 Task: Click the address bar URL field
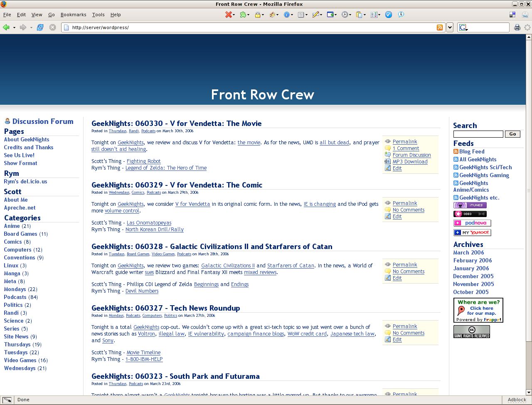[x=253, y=27]
